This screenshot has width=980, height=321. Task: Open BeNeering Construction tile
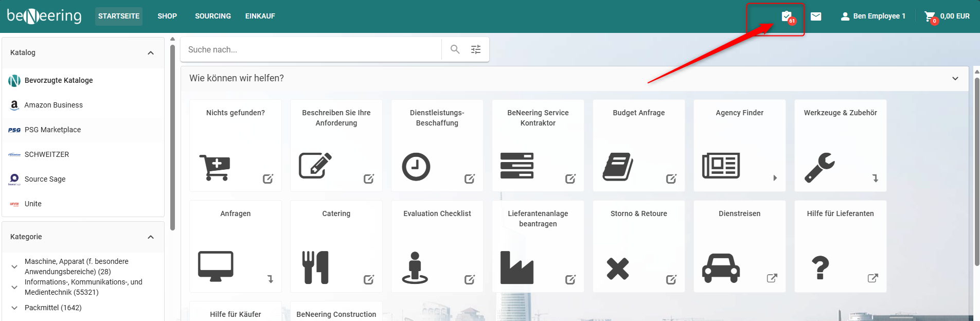(336, 312)
